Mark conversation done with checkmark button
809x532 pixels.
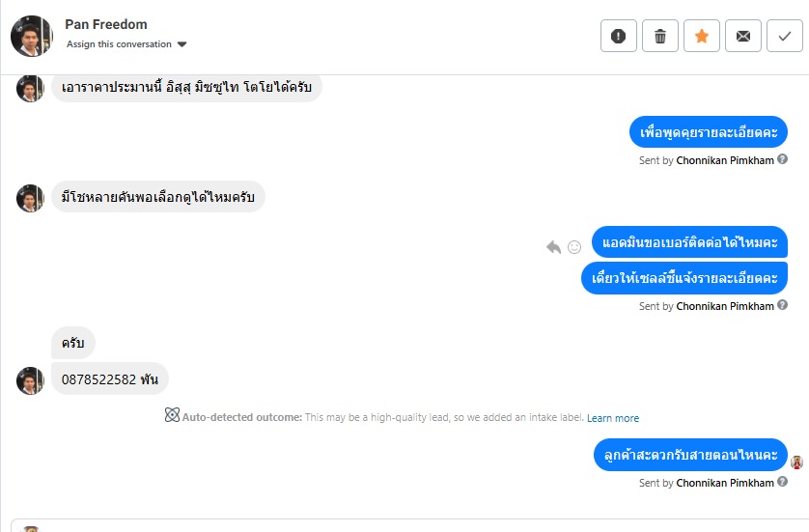[x=784, y=37]
